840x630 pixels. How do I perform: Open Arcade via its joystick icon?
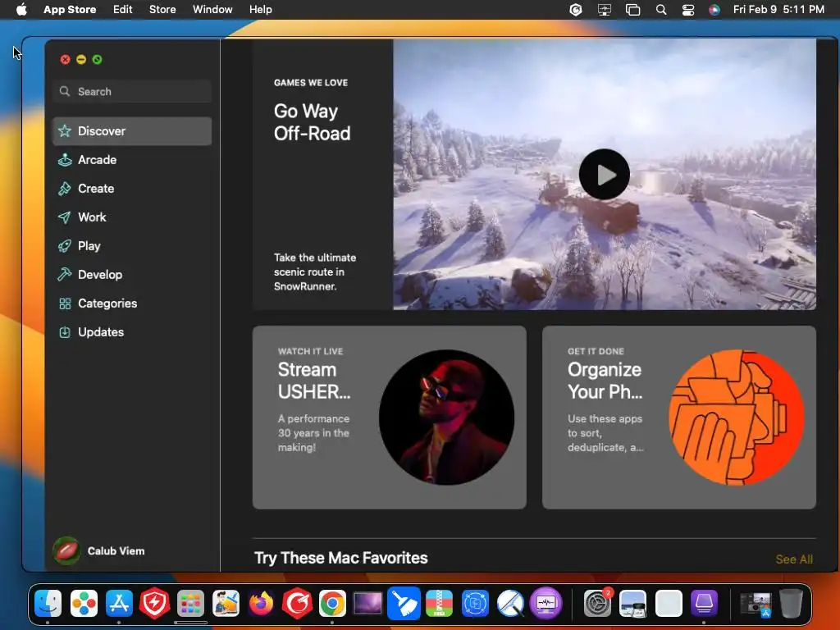(x=65, y=160)
